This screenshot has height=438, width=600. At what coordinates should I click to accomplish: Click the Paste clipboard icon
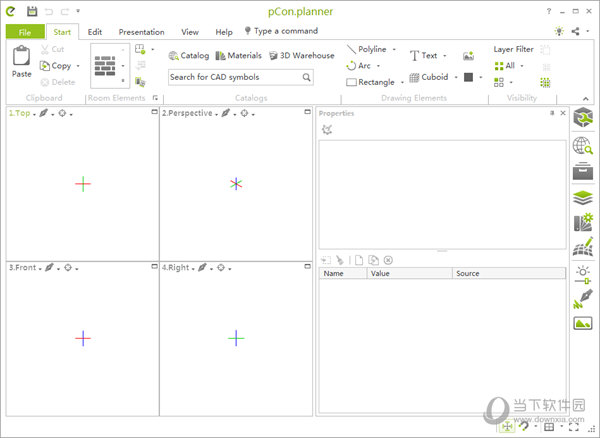click(x=21, y=56)
